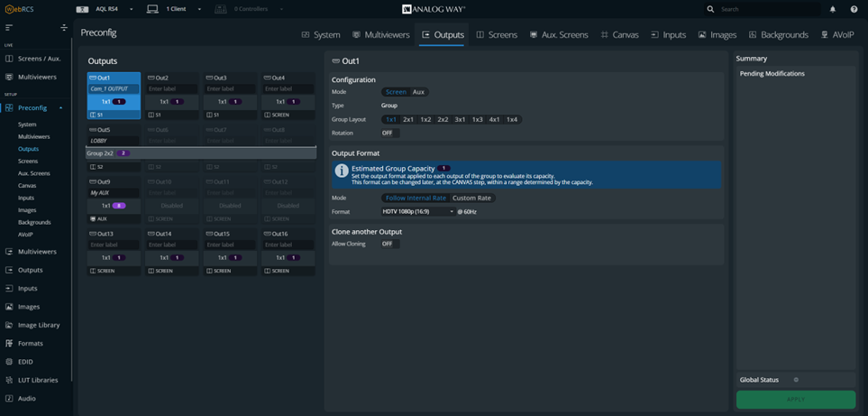Image resolution: width=868 pixels, height=416 pixels.
Task: Expand the AQL RS4 device dropdown
Action: [131, 9]
